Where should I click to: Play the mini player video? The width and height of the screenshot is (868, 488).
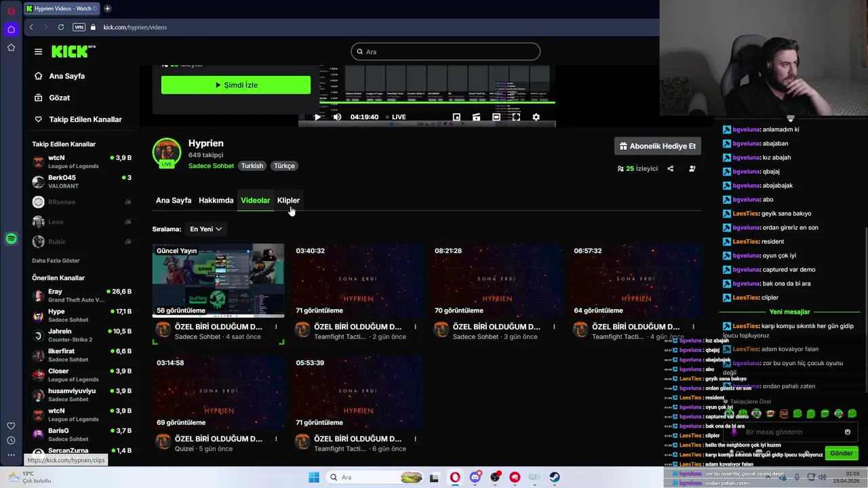point(317,117)
